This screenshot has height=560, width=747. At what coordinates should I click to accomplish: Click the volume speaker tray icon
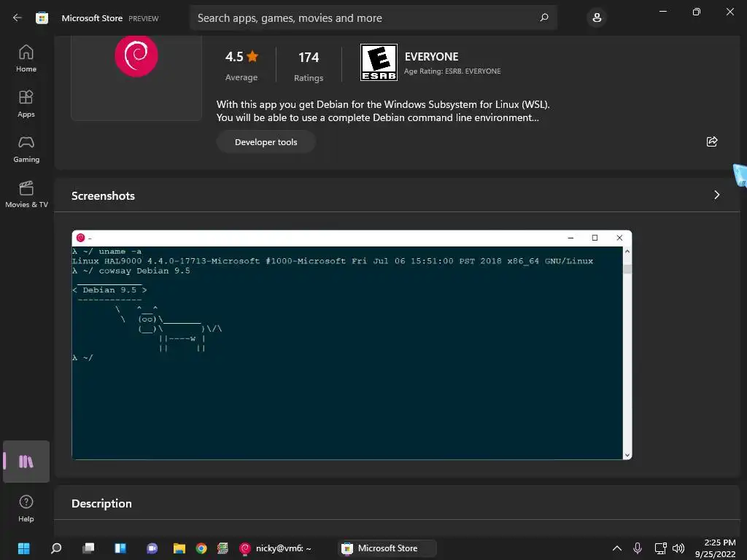pos(678,548)
